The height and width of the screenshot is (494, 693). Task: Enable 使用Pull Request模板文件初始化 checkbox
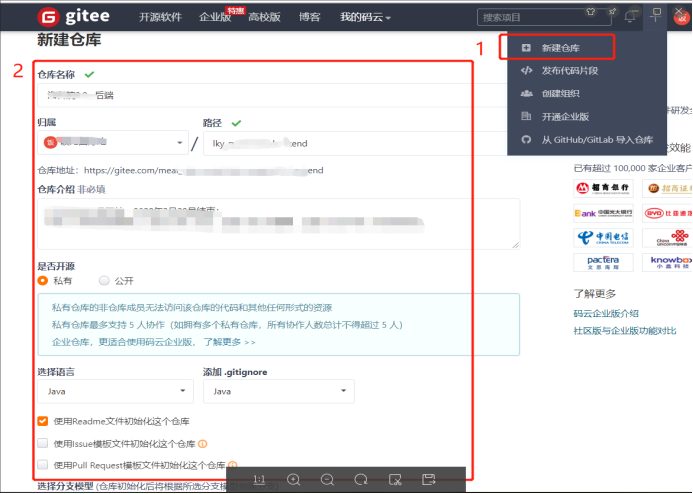click(43, 465)
